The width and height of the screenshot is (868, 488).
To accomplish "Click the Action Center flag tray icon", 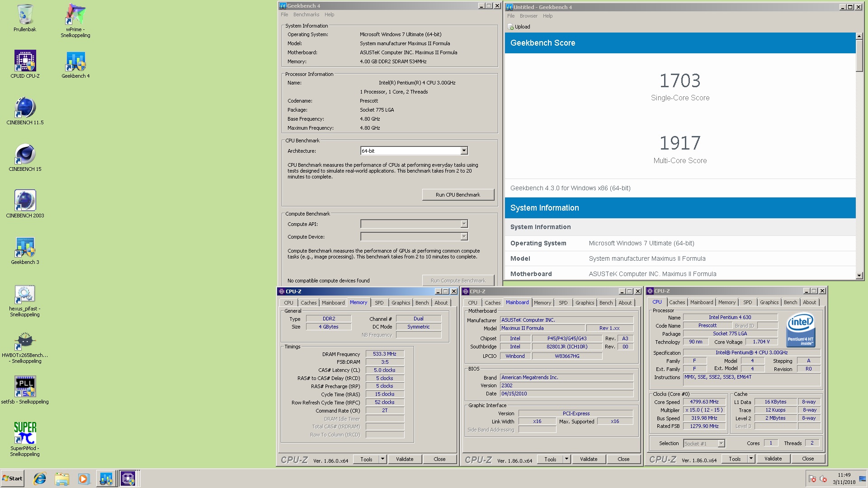I will point(812,479).
